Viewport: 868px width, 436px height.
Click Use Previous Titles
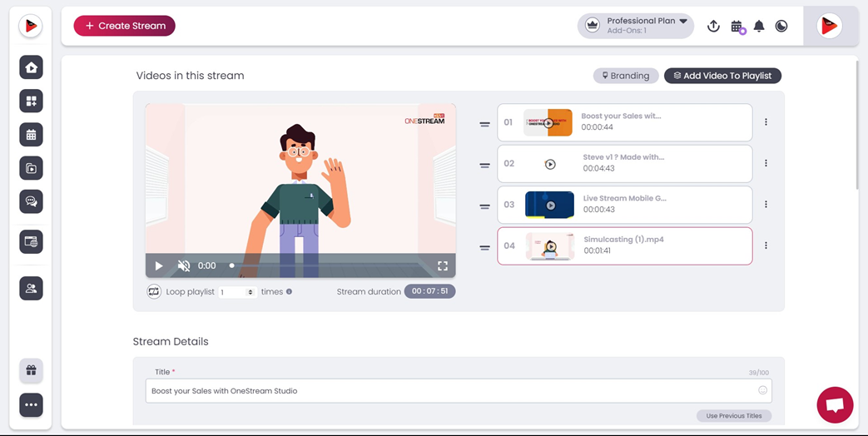(x=734, y=416)
